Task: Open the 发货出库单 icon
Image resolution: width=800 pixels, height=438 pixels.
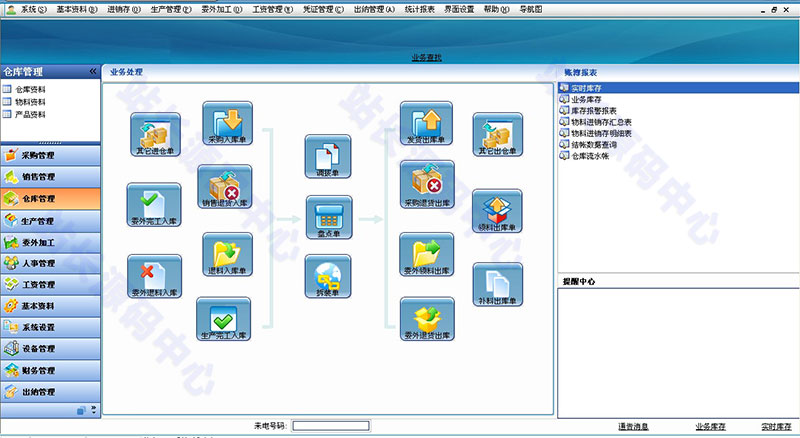Action: click(426, 123)
